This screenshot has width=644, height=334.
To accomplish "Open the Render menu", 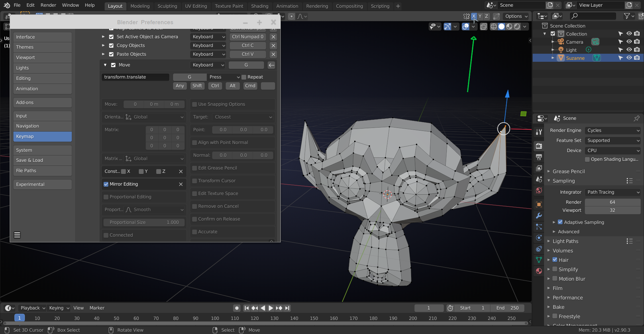I will 48,5.
